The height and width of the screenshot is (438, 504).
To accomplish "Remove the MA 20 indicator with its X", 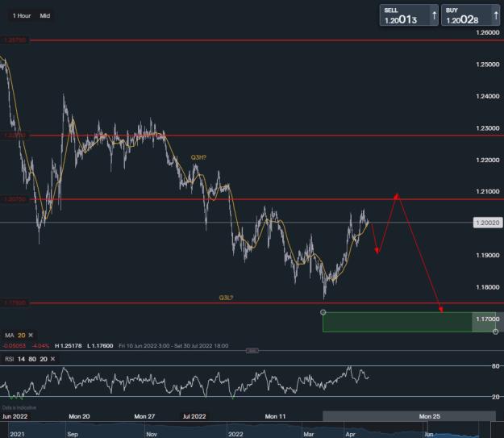I will point(31,335).
